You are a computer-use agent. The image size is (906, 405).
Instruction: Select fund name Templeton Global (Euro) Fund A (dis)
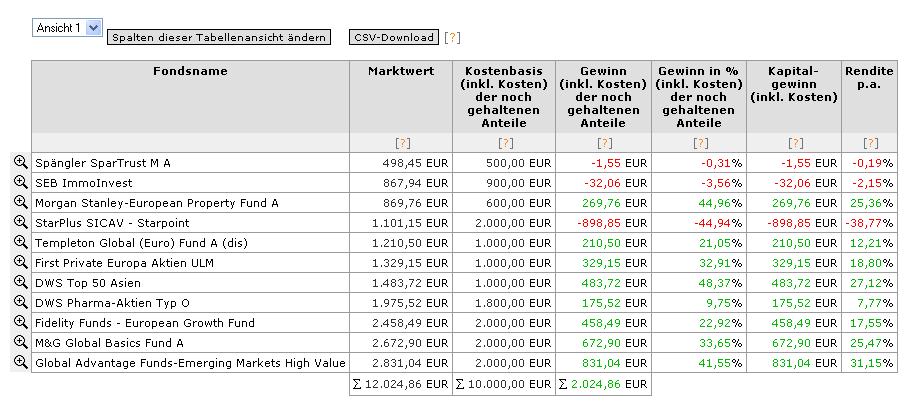click(x=142, y=243)
